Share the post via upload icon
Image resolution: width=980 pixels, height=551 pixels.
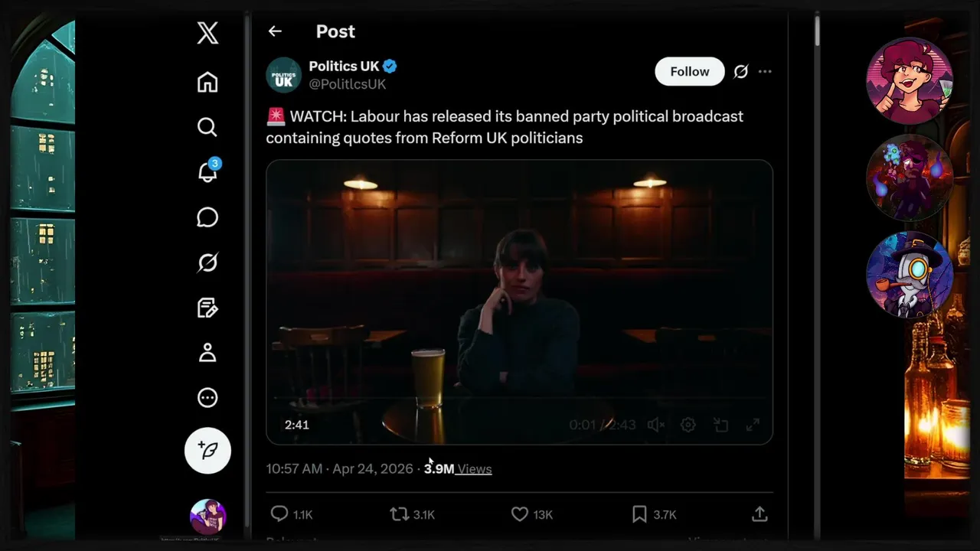click(759, 514)
